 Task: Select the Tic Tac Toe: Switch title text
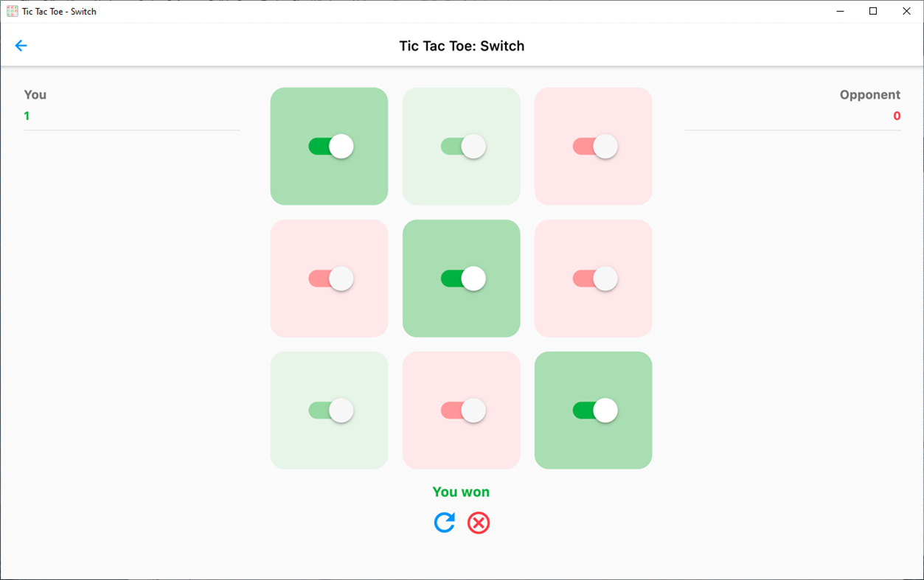(462, 45)
